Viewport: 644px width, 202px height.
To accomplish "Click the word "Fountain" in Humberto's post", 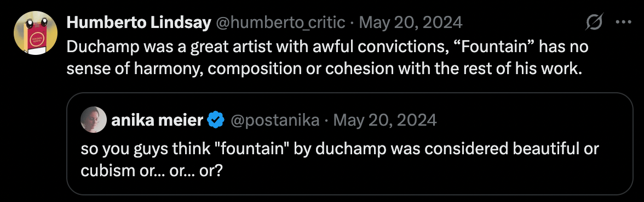I will pyautogui.click(x=495, y=47).
